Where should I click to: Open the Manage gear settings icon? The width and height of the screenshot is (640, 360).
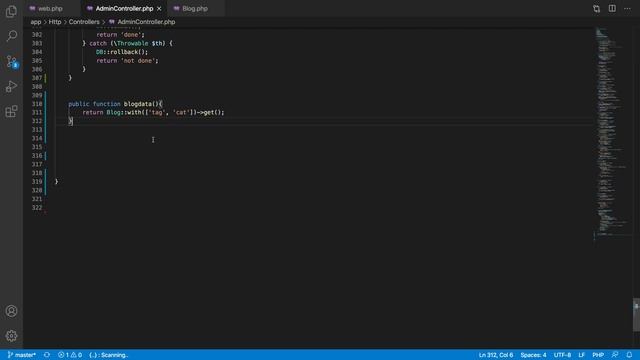pos(11,336)
